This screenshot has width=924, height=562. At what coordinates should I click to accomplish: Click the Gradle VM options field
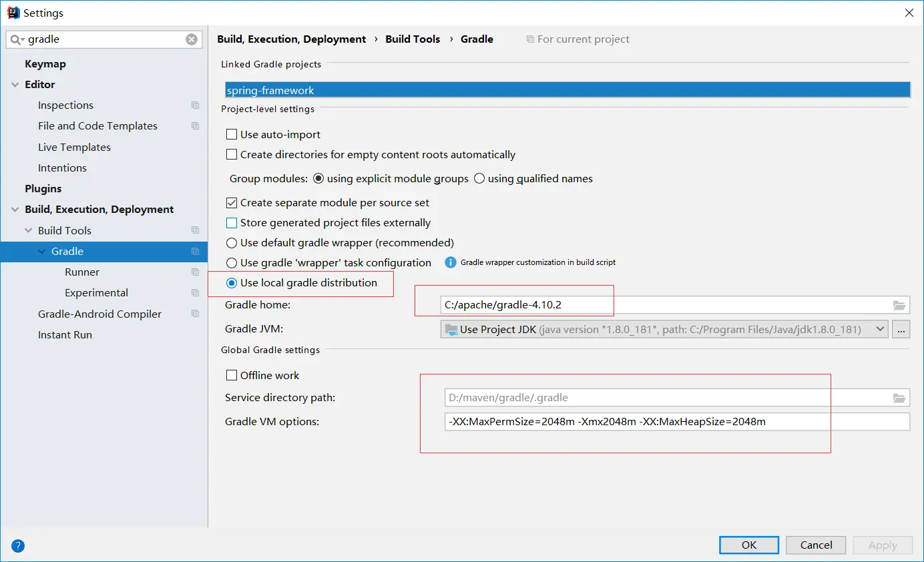pyautogui.click(x=677, y=422)
